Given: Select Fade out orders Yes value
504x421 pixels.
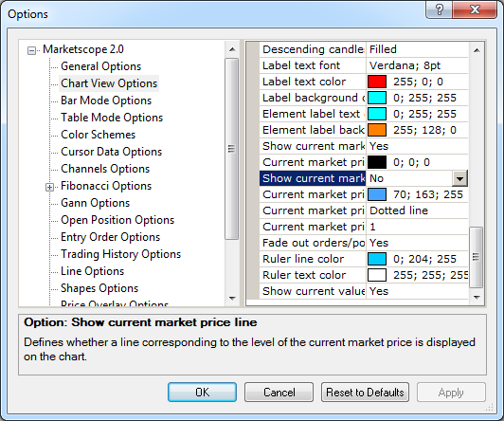Looking at the screenshot, I should (379, 243).
